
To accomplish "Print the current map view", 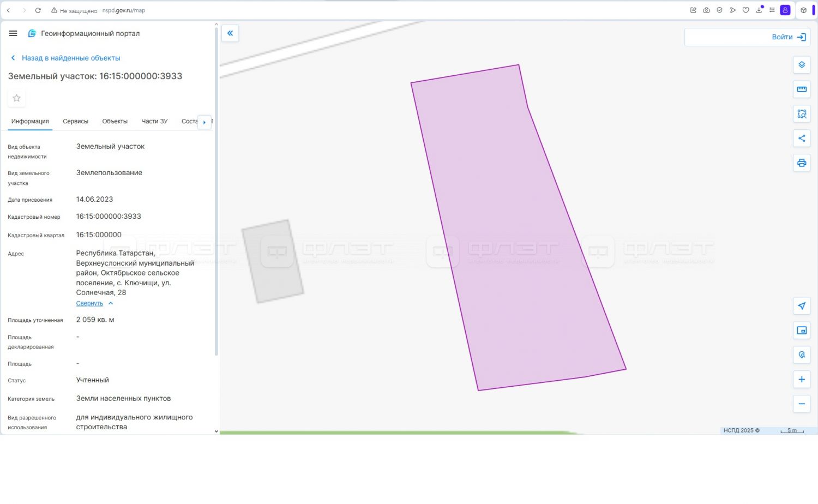I will point(801,163).
